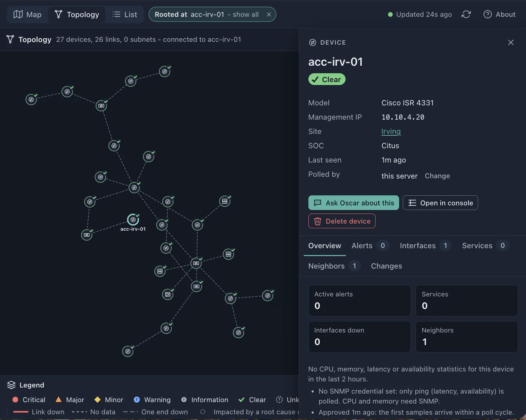Click the Neighbors card showing 1

pyautogui.click(x=467, y=337)
